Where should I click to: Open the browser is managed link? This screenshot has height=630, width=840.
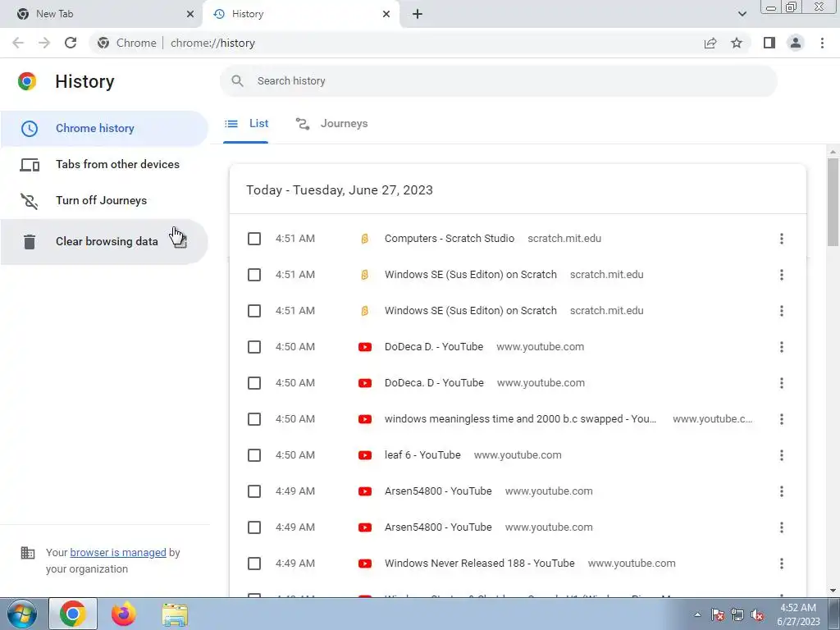pyautogui.click(x=118, y=552)
